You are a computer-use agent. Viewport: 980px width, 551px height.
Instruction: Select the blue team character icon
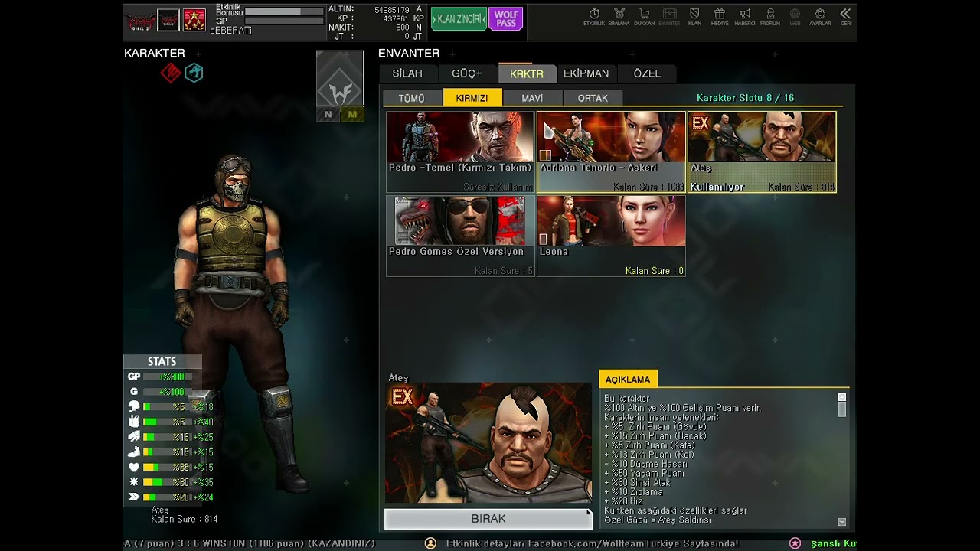(x=194, y=73)
